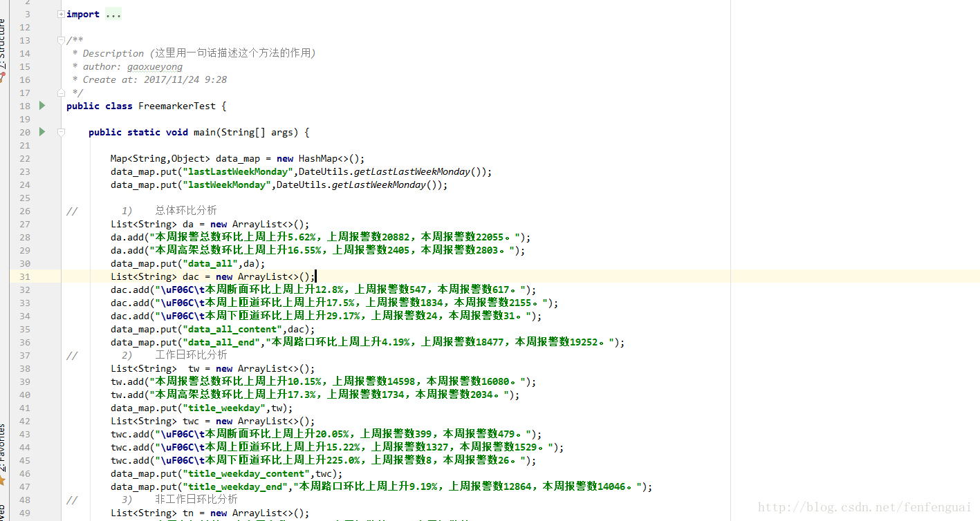Expand the folded import block
The image size is (980, 521).
tap(62, 14)
